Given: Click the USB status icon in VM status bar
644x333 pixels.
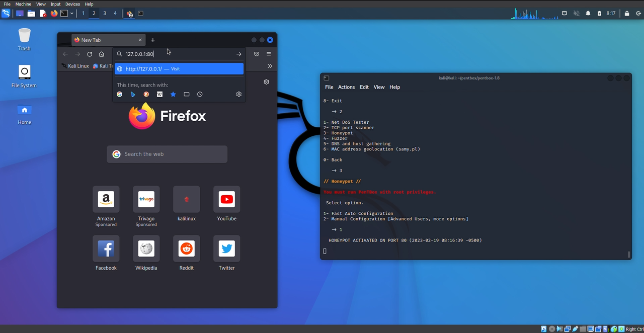Looking at the screenshot, I should click(x=574, y=329).
